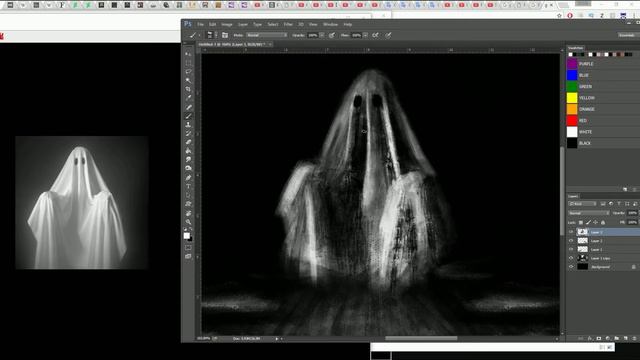The width and height of the screenshot is (640, 360).
Task: Select the Rectangular Marquee tool
Action: [188, 63]
